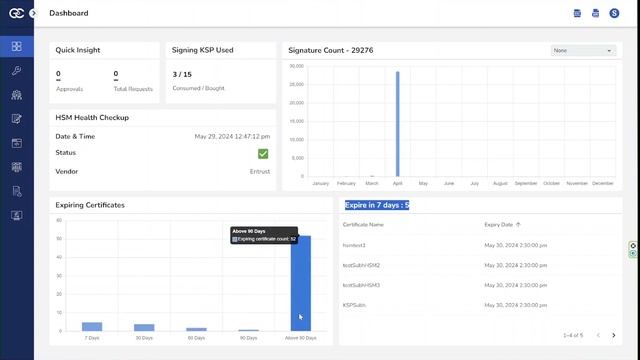Screen dimensions: 640x360
Task: Click the printer-like icon in header
Action: coord(596,13)
